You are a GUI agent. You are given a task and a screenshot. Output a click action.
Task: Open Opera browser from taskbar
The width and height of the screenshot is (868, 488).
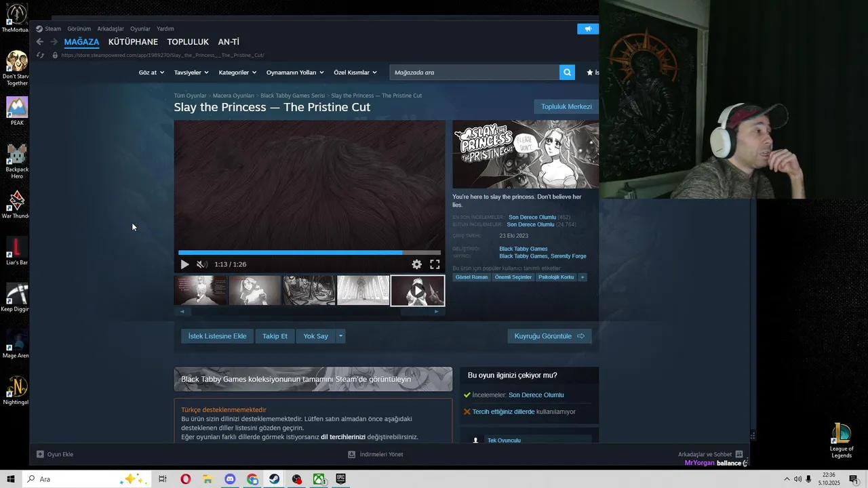[185, 479]
